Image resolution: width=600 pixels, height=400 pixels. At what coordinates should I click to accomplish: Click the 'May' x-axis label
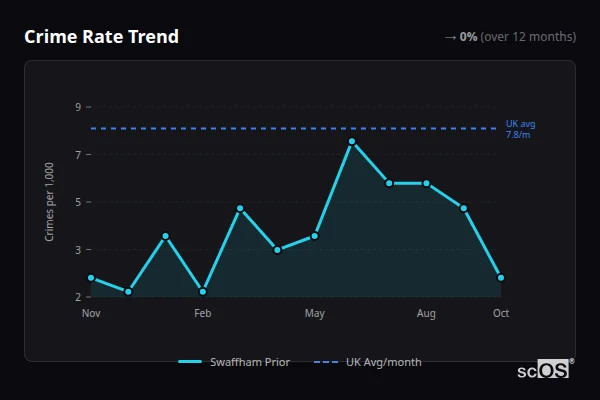click(315, 314)
